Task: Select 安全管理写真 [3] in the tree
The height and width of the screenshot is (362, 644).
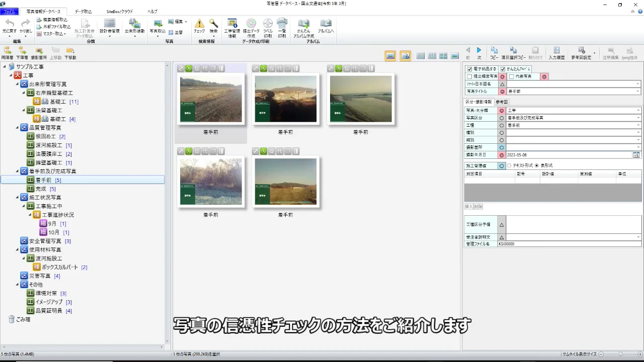Action: point(46,241)
